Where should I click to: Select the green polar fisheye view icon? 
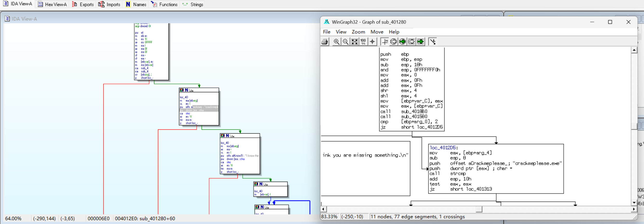[402, 42]
